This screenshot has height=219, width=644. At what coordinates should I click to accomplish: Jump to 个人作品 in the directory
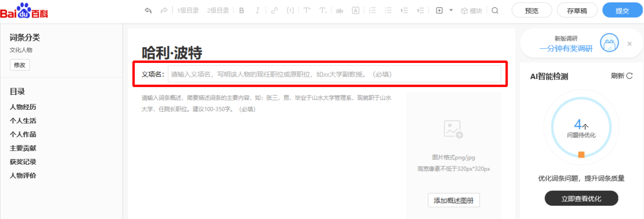point(23,134)
